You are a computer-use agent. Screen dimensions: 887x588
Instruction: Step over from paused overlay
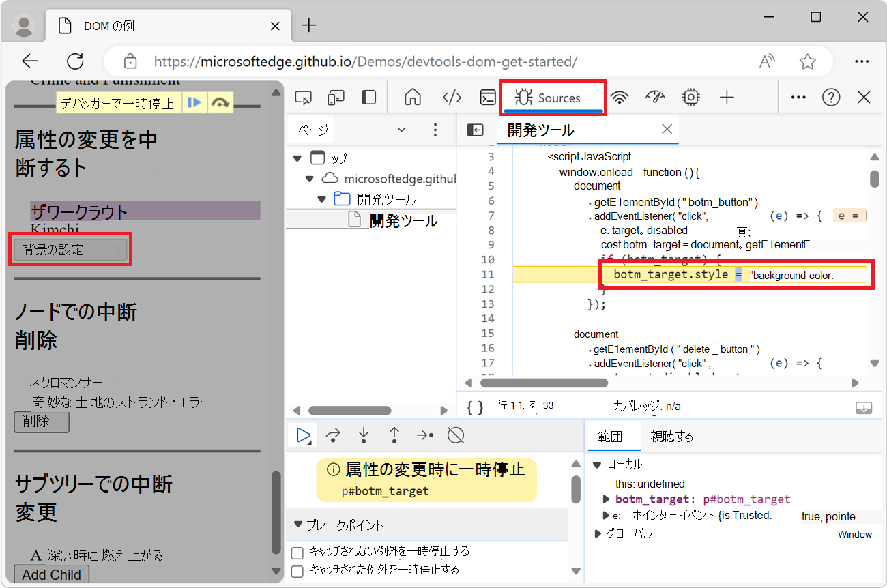(220, 103)
